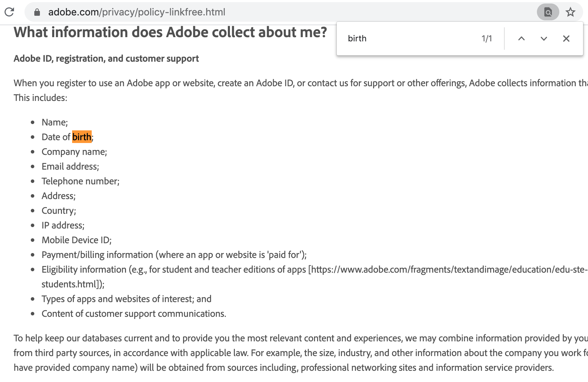Screen dimensions: 588x382
Task: Reload the page using the refresh icon
Action: coord(9,12)
